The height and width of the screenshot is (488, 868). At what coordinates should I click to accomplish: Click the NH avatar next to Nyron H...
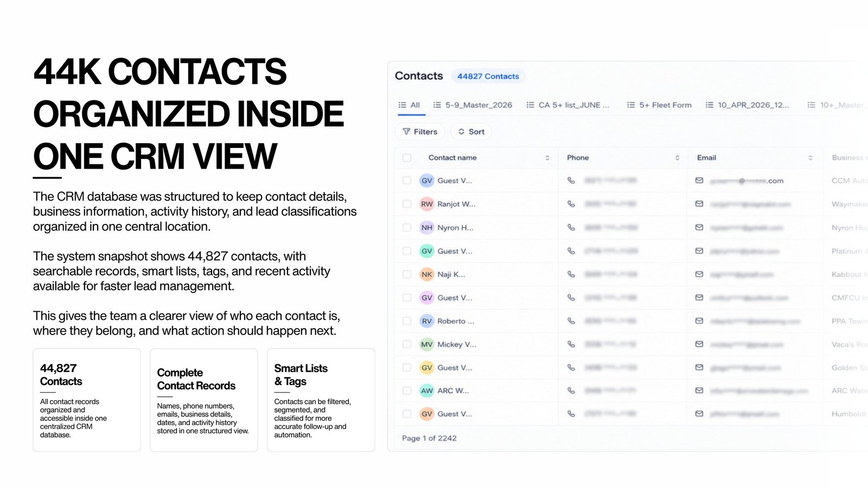(427, 228)
